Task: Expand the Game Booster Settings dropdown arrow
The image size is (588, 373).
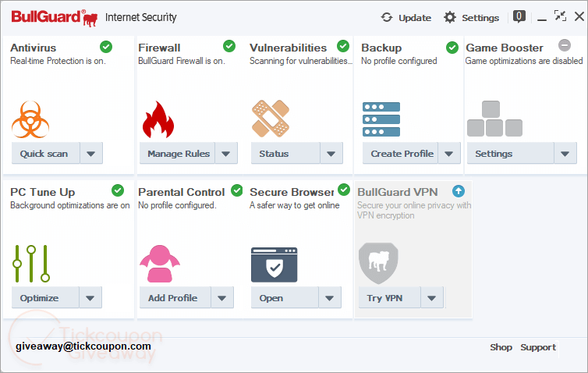Action: click(565, 154)
